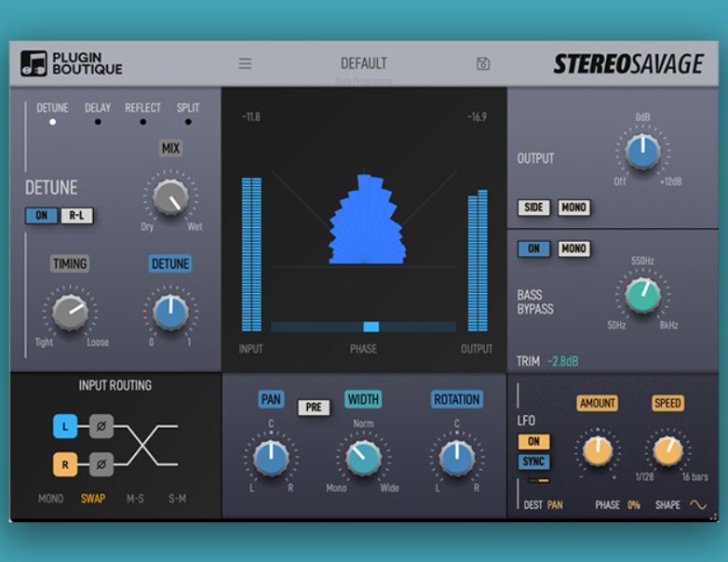Click the Timing Tight/Loose knob
Viewport: 728px width, 562px height.
(70, 313)
